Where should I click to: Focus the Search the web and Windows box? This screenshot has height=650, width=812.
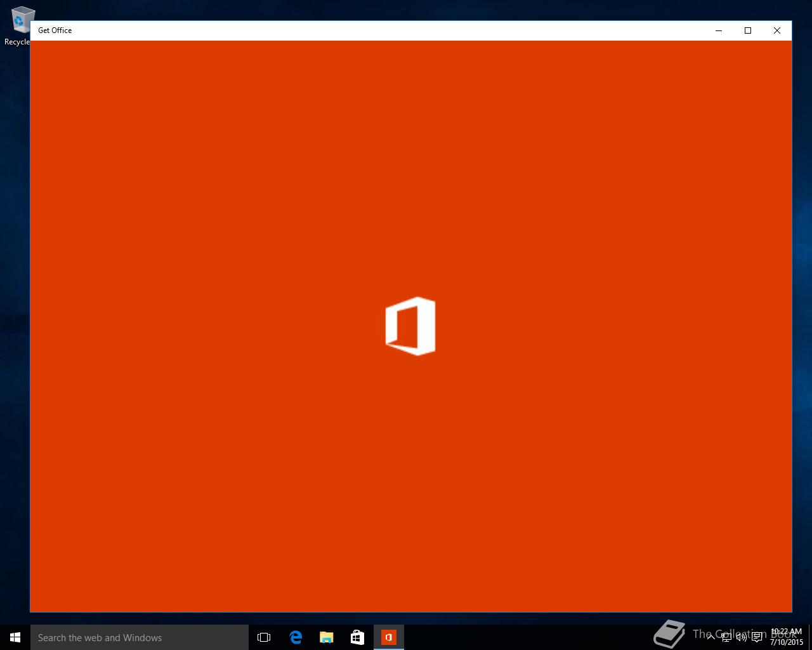pos(140,637)
